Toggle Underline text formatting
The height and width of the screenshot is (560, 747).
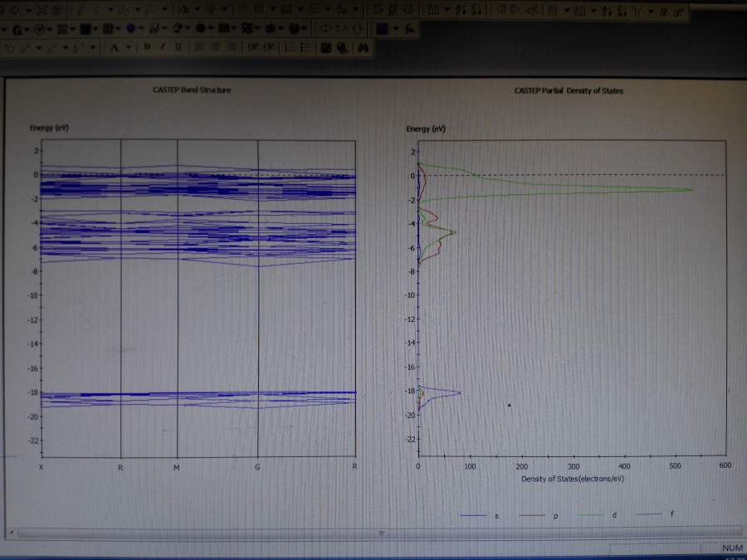click(178, 47)
